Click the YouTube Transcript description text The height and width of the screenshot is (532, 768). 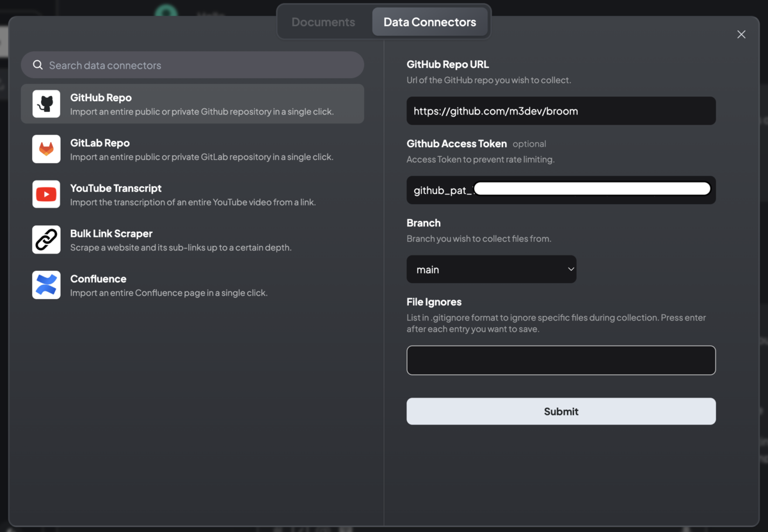193,203
